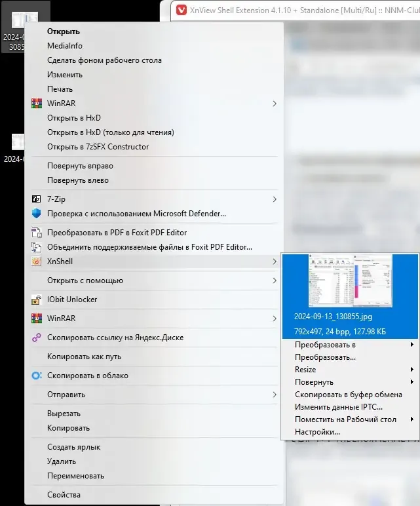This screenshot has width=420, height=506.
Task: Click the IObit Unlocker icon
Action: coord(37,300)
